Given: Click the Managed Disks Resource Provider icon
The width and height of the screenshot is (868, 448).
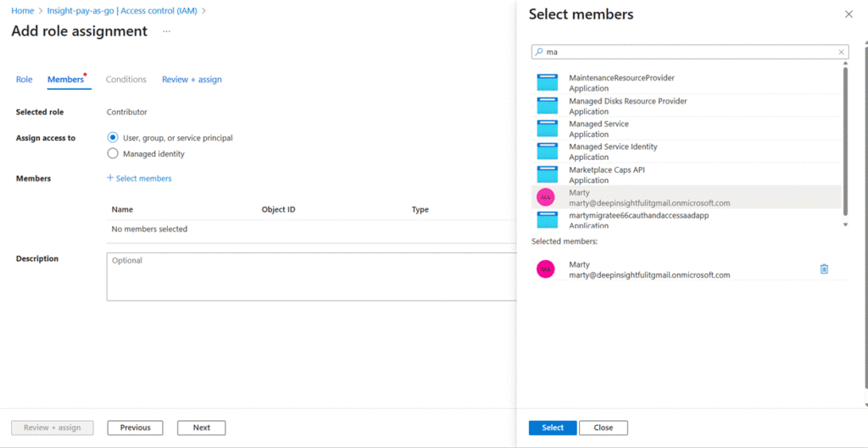Looking at the screenshot, I should click(548, 106).
